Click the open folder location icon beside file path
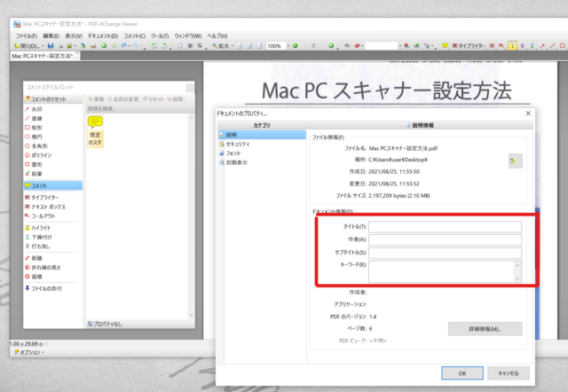This screenshot has height=392, width=568. [x=515, y=161]
